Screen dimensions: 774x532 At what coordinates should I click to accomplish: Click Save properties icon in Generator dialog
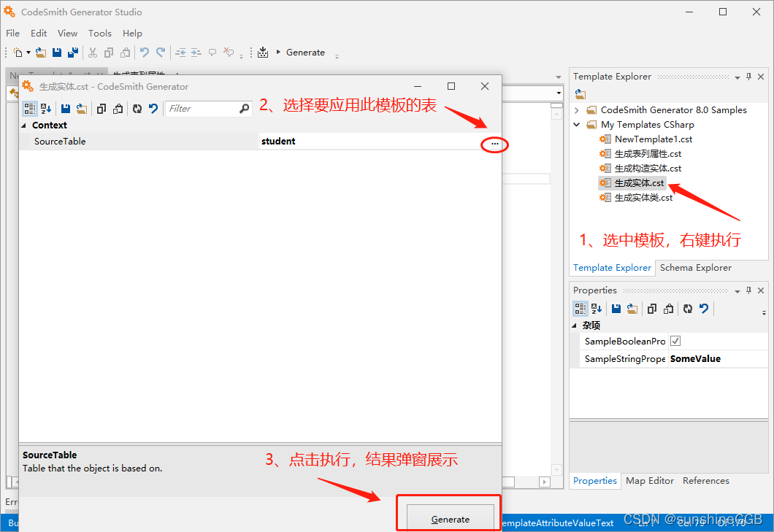[x=65, y=109]
